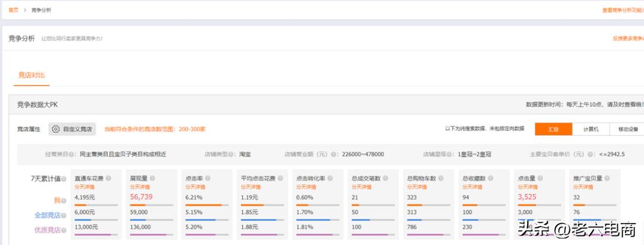Viewport: 644px width, 245px height.
Task: Click the 0.60% conversion rate value
Action: (x=304, y=197)
